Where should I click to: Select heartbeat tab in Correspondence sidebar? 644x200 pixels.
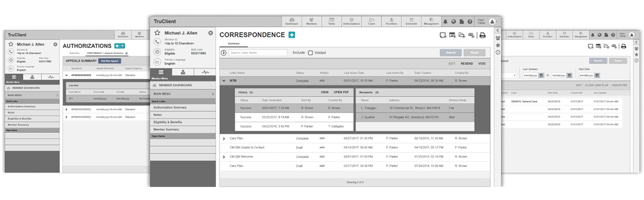pos(205,73)
